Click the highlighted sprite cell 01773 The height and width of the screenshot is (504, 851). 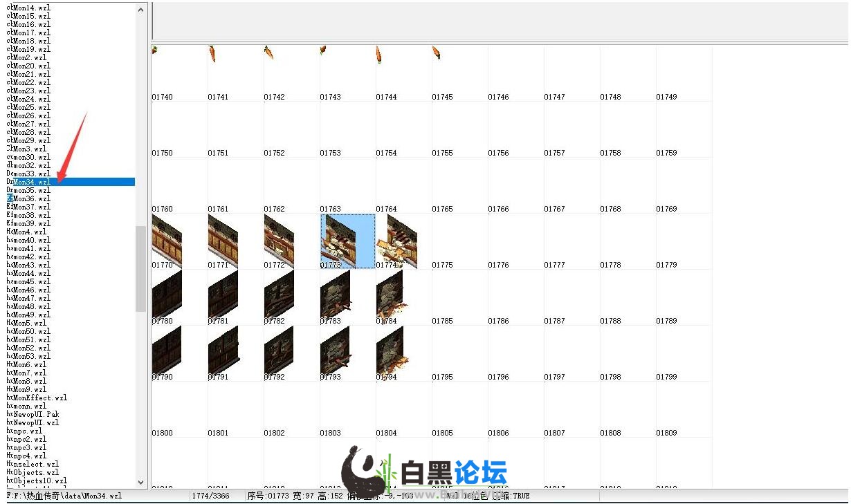[x=347, y=241]
